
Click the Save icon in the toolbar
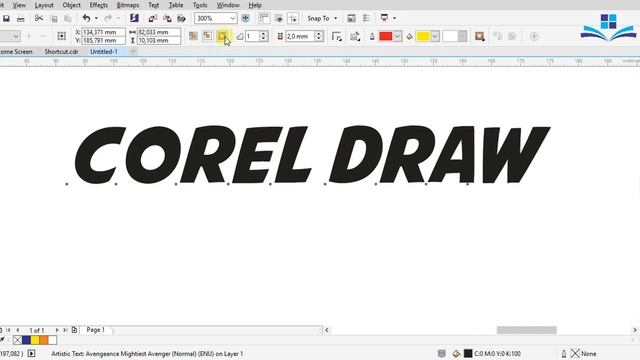click(6, 18)
